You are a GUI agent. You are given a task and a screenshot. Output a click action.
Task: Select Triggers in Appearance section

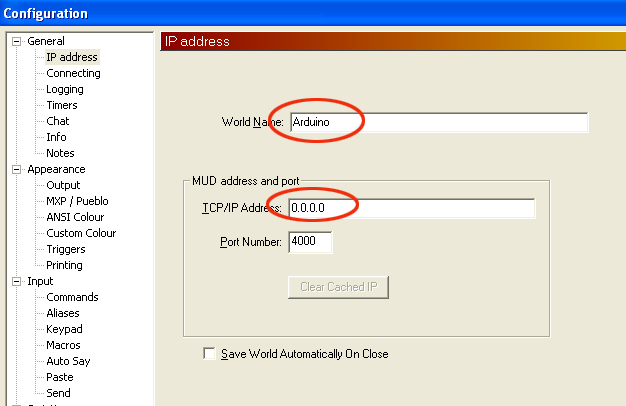point(66,249)
